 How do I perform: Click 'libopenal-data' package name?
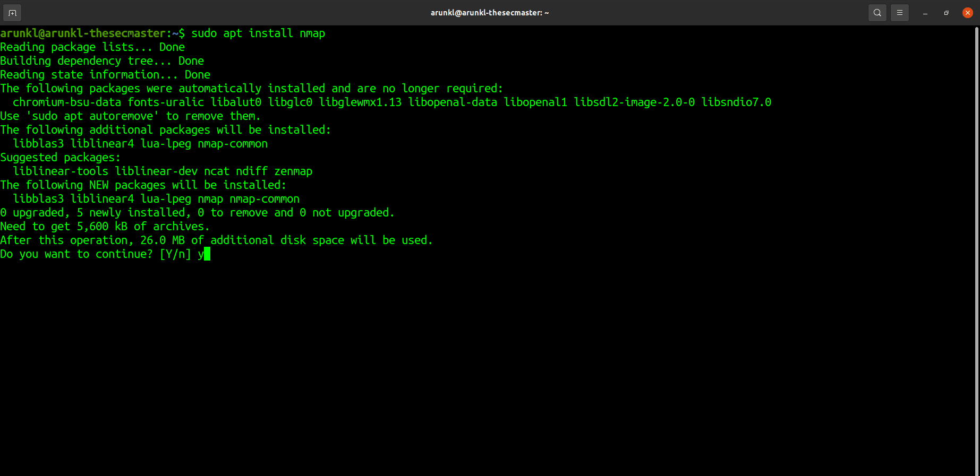(453, 102)
